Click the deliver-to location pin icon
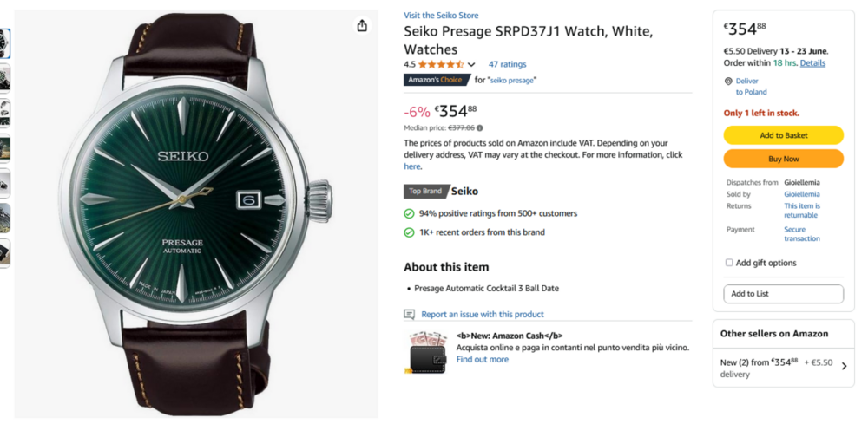Screen dimensions: 868x424 728,81
